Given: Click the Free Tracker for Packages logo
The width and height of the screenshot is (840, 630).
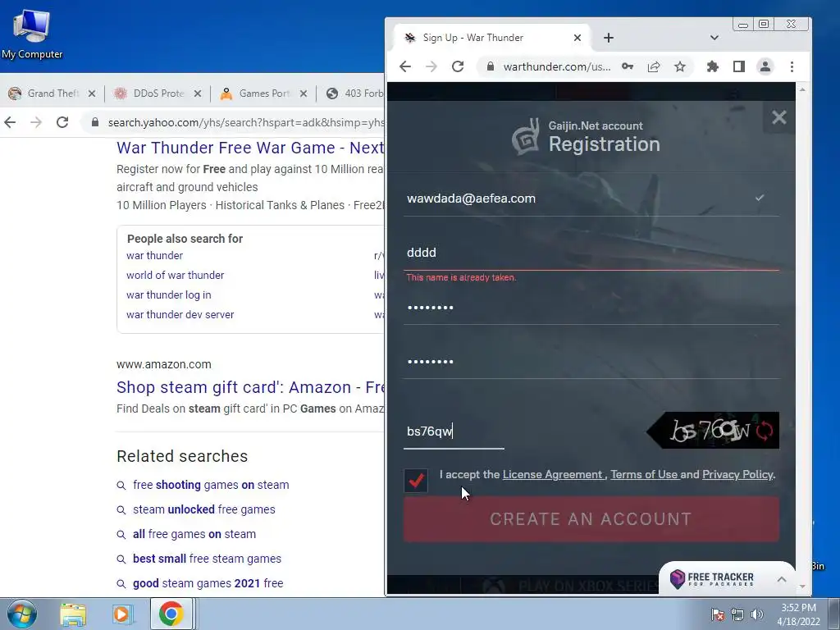Looking at the screenshot, I should tap(713, 579).
